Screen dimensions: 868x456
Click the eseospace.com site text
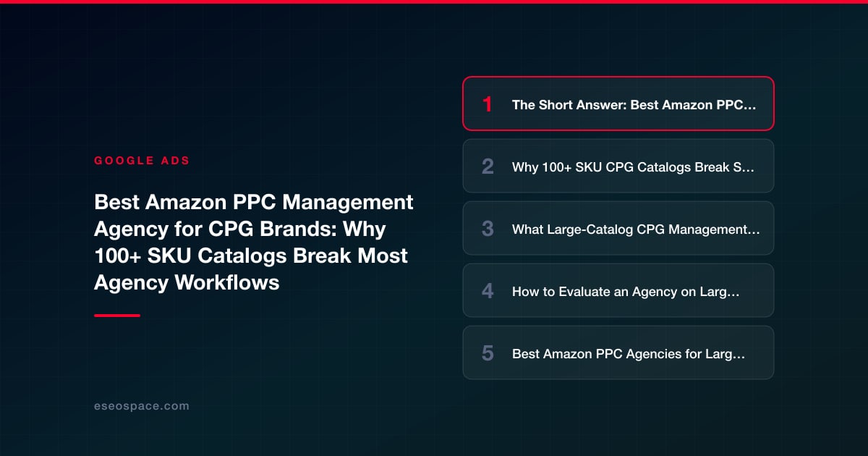[x=142, y=406]
